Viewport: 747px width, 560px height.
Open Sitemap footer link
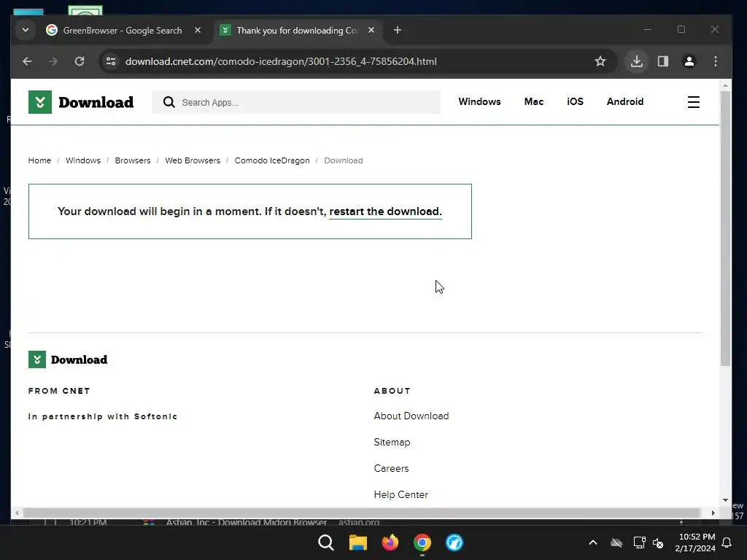[392, 442]
